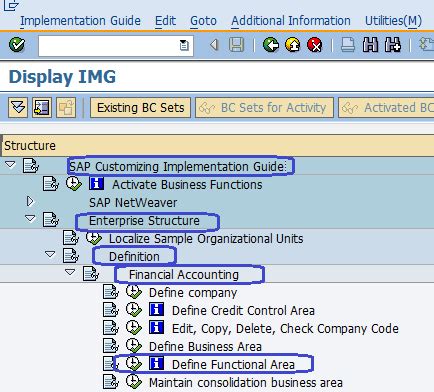This screenshot has width=434, height=392.
Task: Click the Activated BC Sets button
Action: tap(386, 108)
